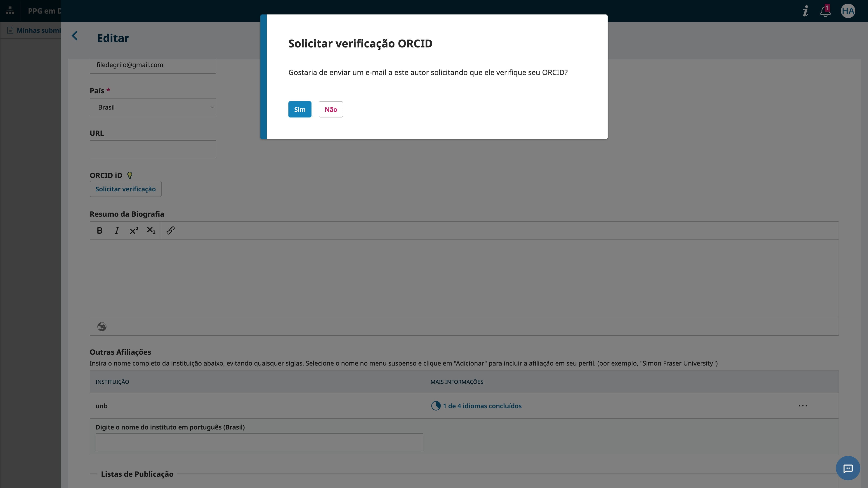Click the URL input field
Viewport: 868px width, 488px height.
point(153,149)
